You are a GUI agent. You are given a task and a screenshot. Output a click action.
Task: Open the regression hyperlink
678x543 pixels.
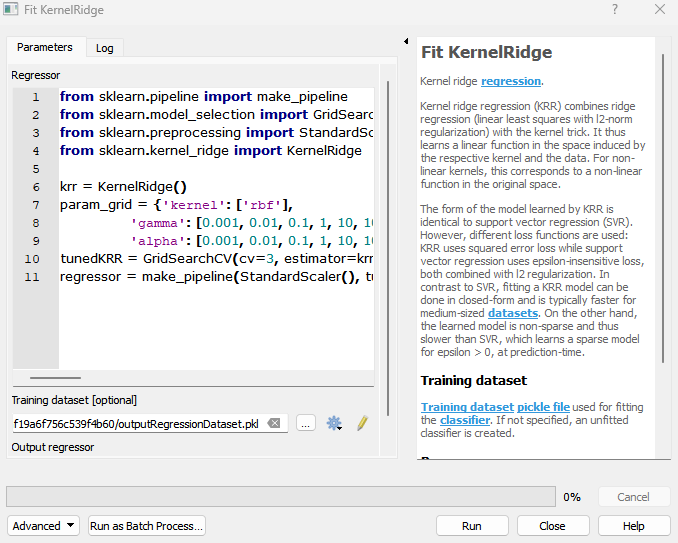[x=511, y=81]
